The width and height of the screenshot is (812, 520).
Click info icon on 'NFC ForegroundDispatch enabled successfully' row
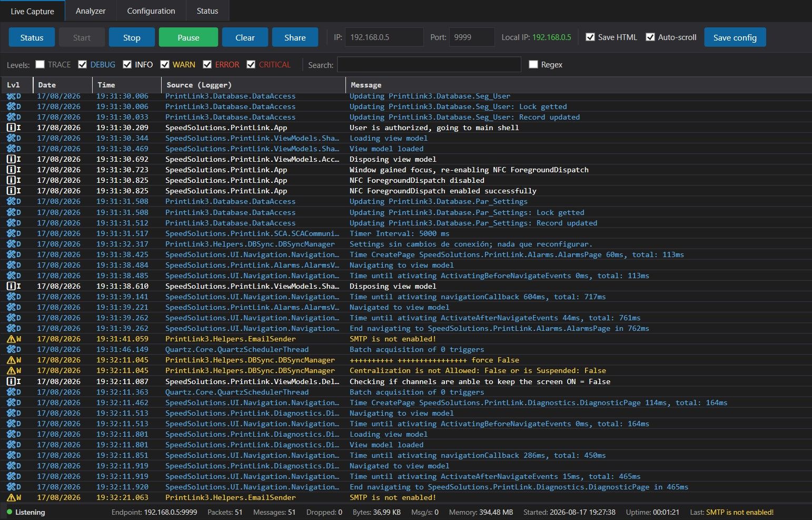(x=11, y=191)
